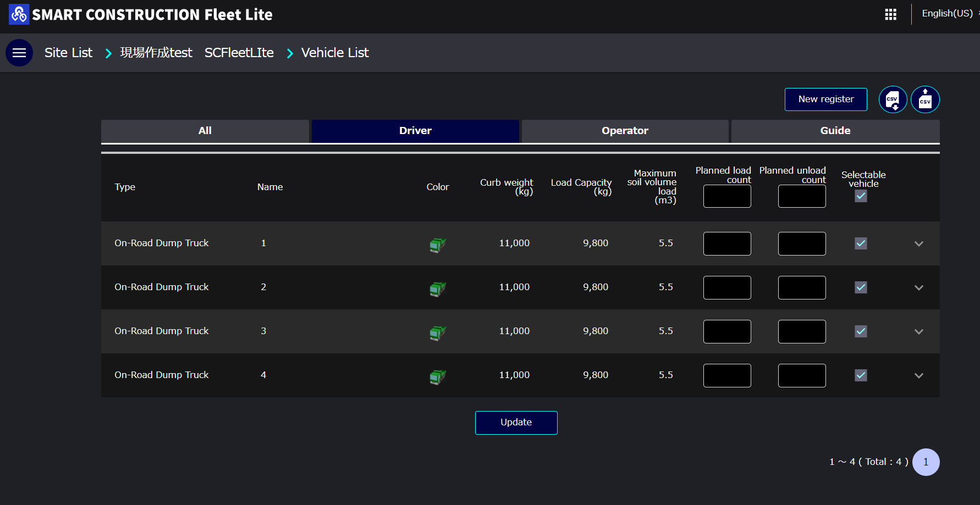Select the Driver tab
This screenshot has width=980, height=505.
click(x=415, y=131)
